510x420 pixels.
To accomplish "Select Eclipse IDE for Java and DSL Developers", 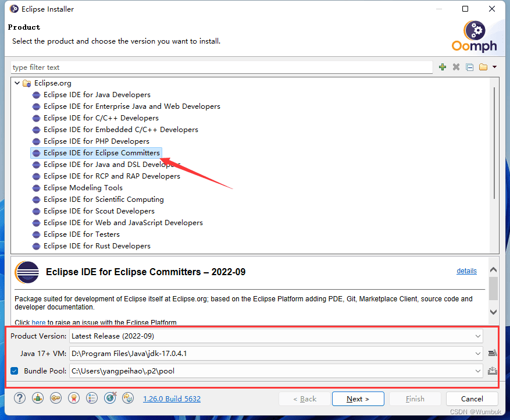I will click(112, 165).
